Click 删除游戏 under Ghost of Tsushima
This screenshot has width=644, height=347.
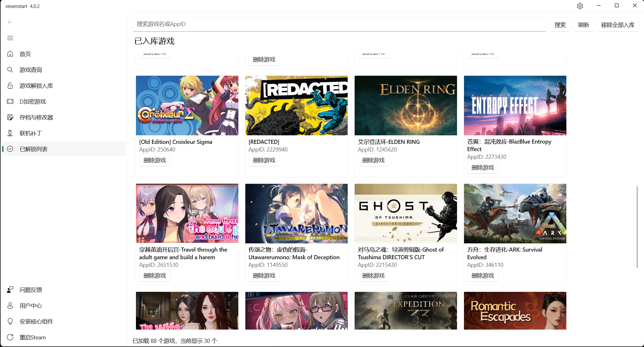[x=373, y=276]
